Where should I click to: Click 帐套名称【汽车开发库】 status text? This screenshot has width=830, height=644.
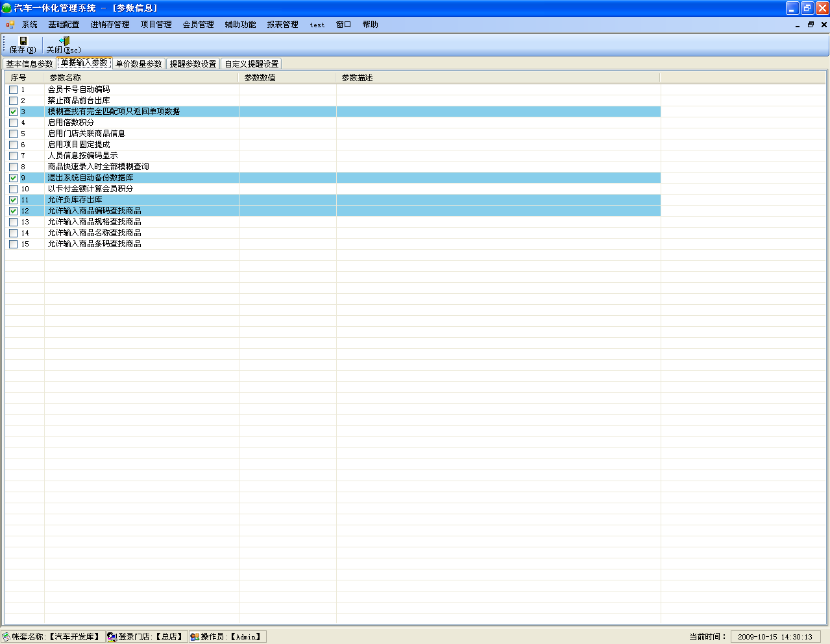tap(56, 637)
